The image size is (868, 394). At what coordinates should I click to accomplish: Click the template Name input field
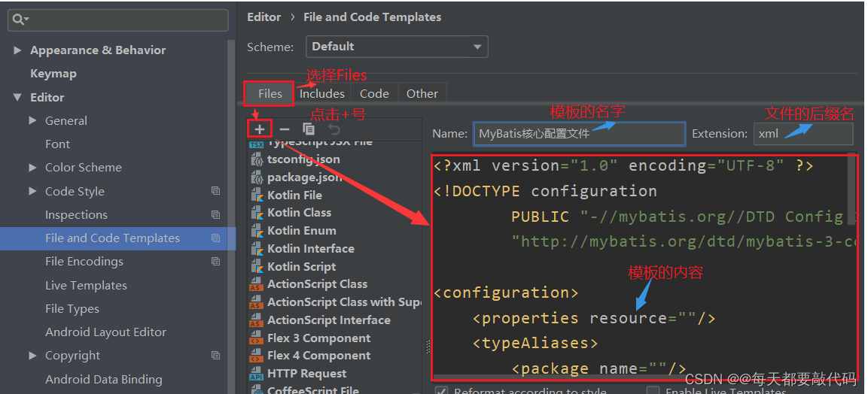point(579,134)
